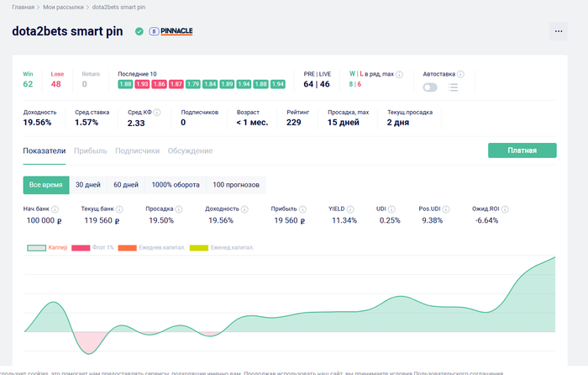Go to Мои рассылки breadcrumb link
588x375 pixels.
[63, 7]
